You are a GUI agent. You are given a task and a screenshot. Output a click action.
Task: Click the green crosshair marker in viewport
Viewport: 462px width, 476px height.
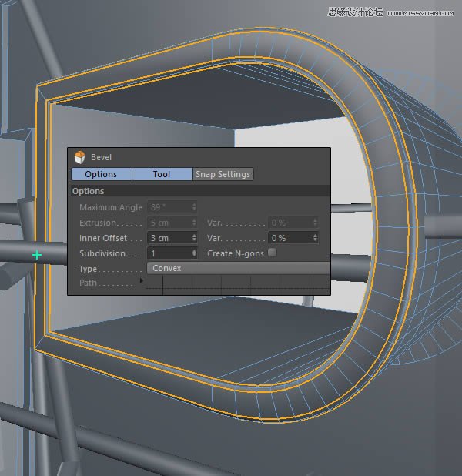coord(36,254)
